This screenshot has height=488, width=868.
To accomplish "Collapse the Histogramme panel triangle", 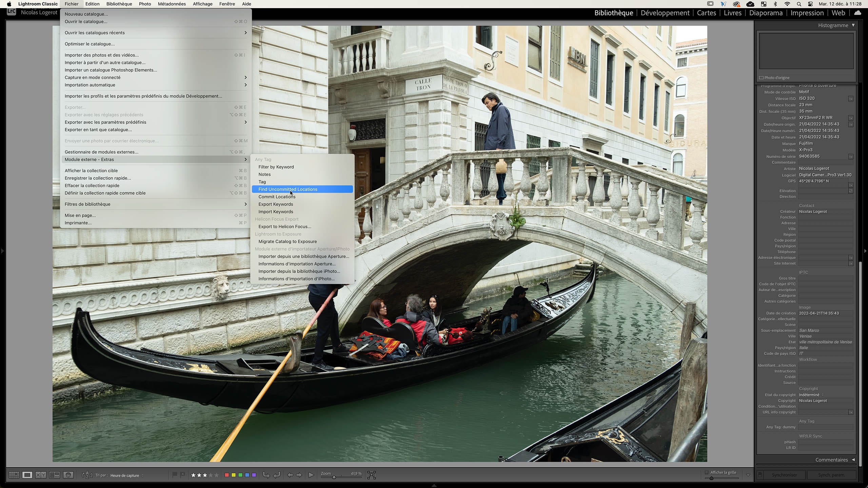I will tap(853, 25).
